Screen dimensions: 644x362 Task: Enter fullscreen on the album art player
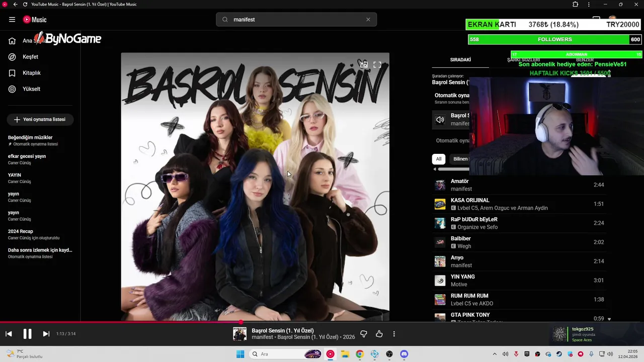(x=377, y=64)
